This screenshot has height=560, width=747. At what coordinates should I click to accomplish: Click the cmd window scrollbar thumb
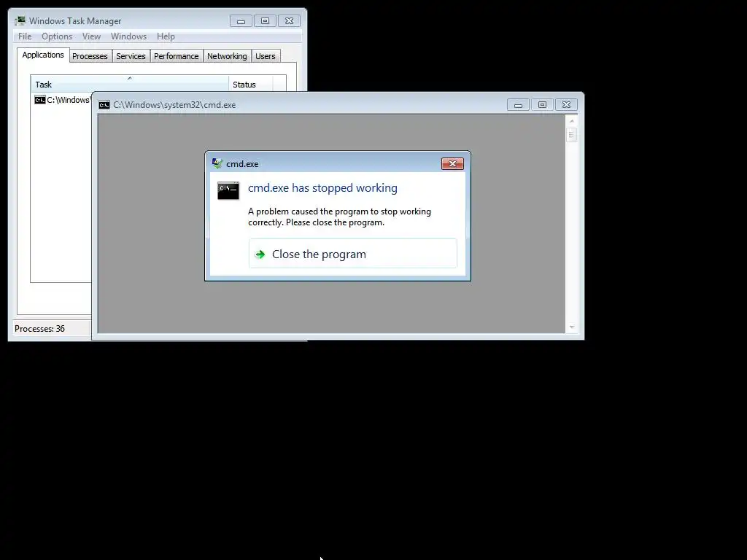point(572,135)
